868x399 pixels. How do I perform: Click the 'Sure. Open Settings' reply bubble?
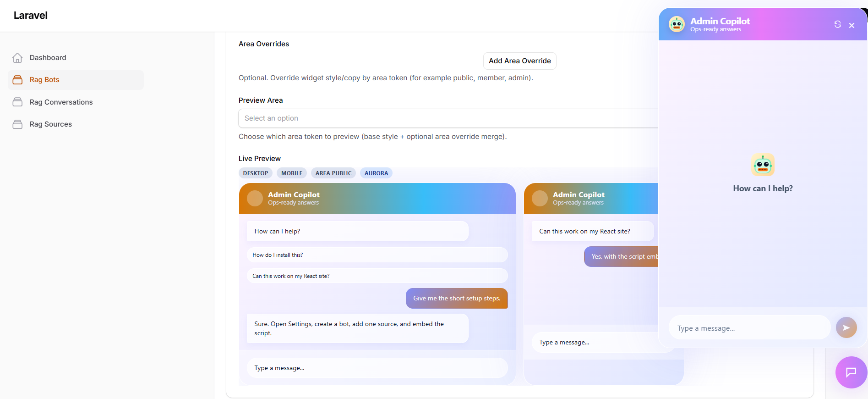coord(357,328)
